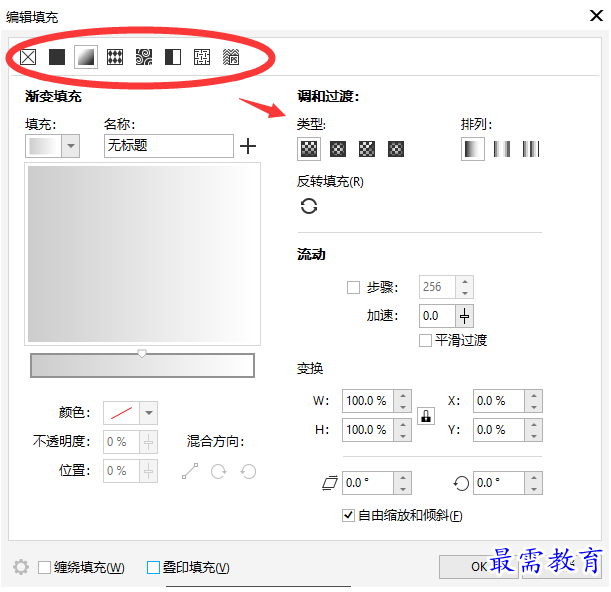The image size is (611, 592).
Task: Click the large gradient preview
Action: (x=143, y=254)
